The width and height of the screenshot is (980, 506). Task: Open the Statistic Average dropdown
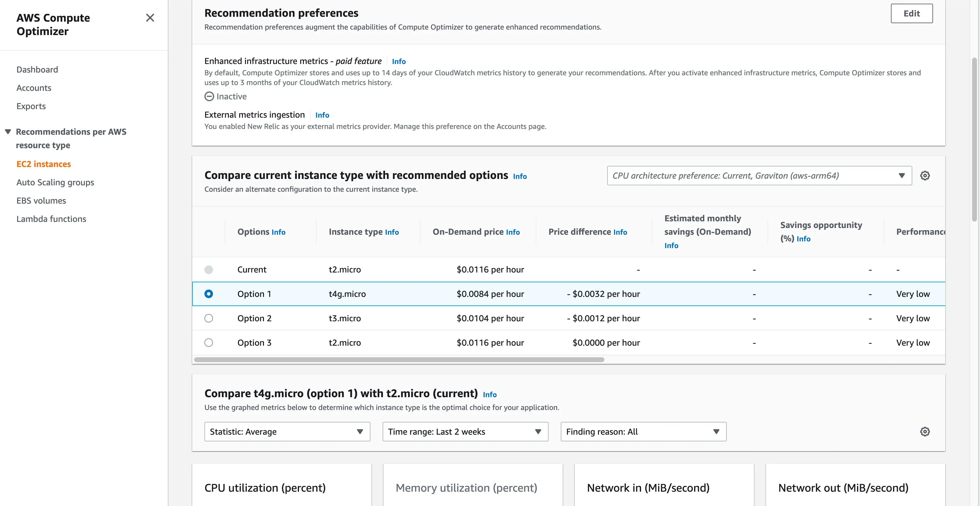click(x=286, y=432)
